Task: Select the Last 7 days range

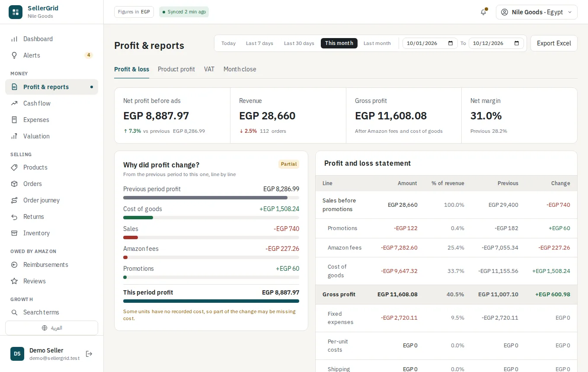Action: [259, 43]
